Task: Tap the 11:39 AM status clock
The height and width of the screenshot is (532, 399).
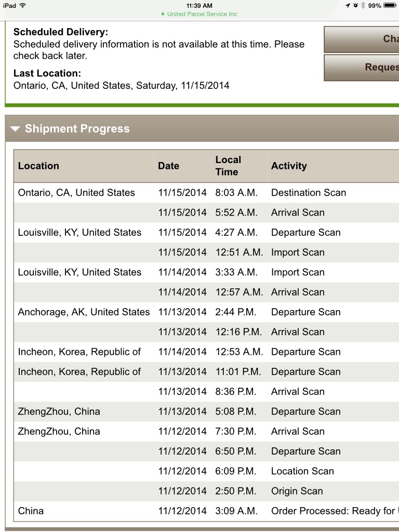Action: click(x=199, y=5)
